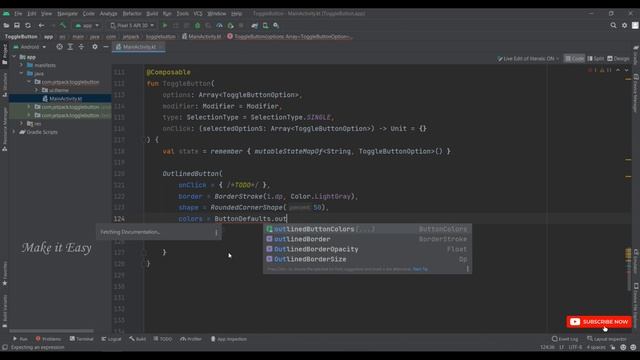Open the Resource Manager side tab

click(4, 129)
